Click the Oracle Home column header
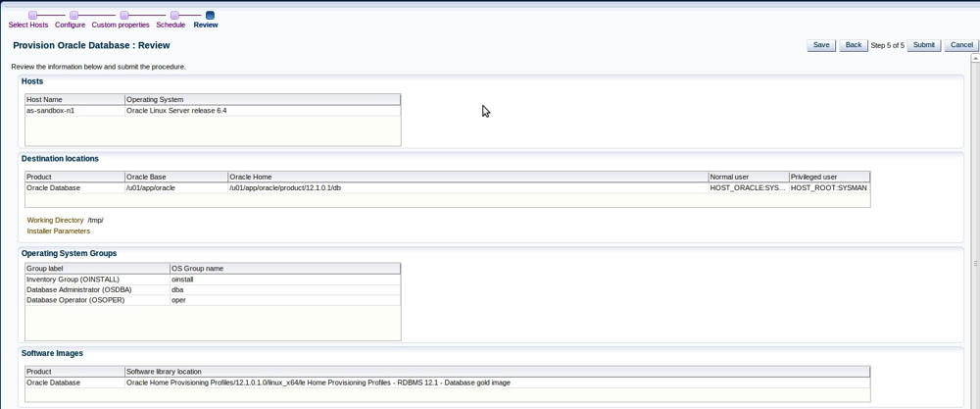Image resolution: width=980 pixels, height=409 pixels. tap(468, 177)
